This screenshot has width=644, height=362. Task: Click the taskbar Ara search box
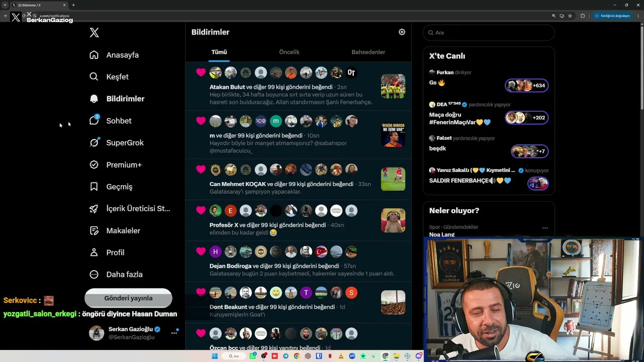(x=234, y=356)
